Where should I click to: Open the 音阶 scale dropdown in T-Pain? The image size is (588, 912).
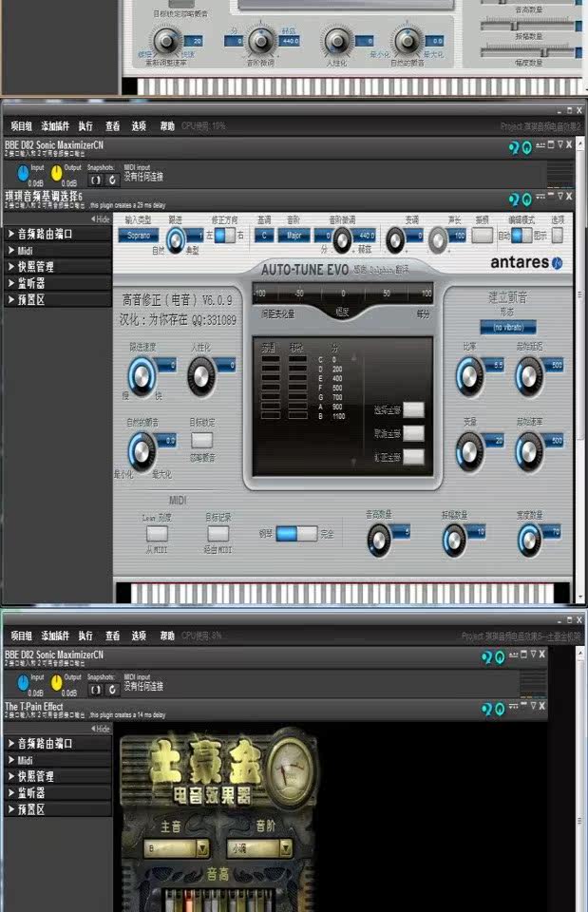259,848
